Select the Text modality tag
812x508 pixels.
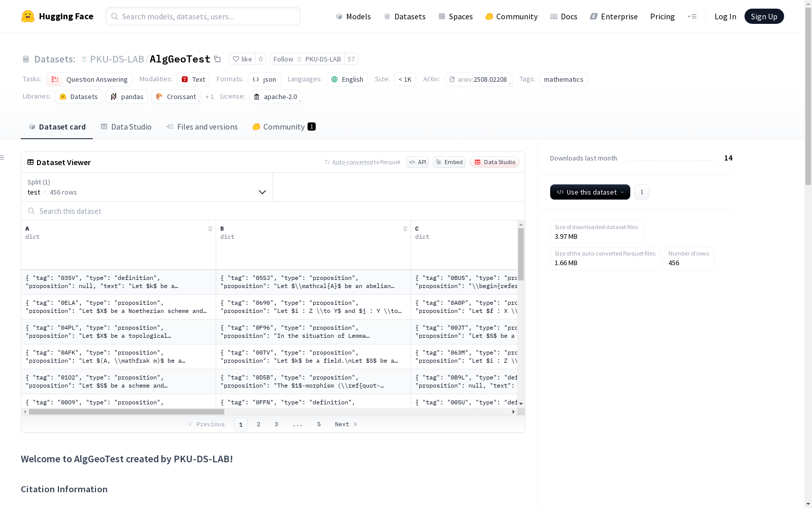[x=193, y=79]
